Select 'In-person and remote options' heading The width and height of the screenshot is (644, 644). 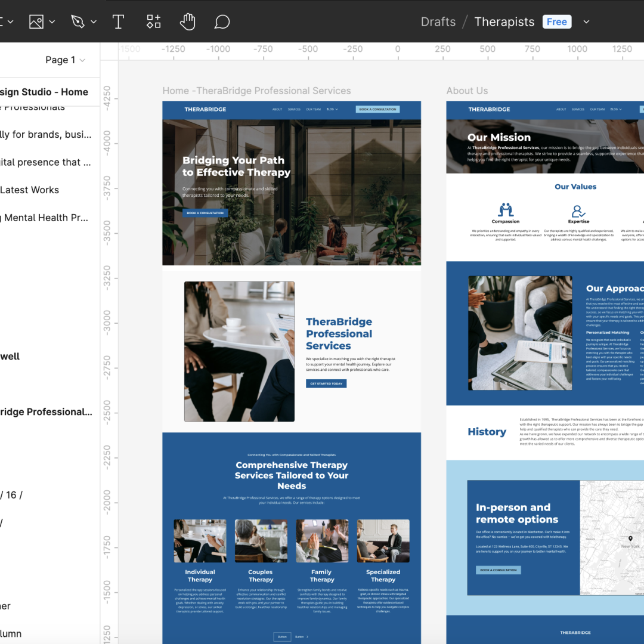tap(516, 513)
